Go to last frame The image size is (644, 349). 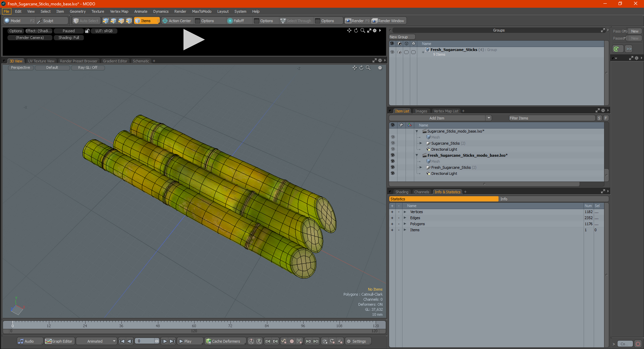tap(172, 341)
